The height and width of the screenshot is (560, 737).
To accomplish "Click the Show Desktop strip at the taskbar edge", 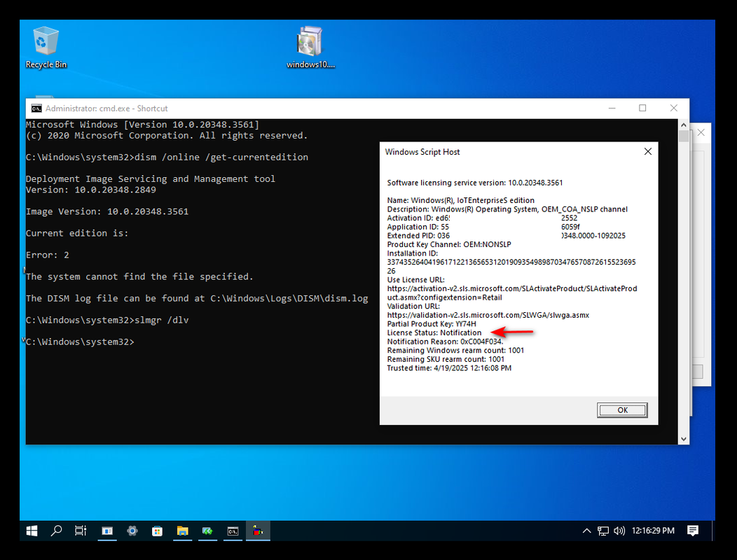I will tap(714, 531).
